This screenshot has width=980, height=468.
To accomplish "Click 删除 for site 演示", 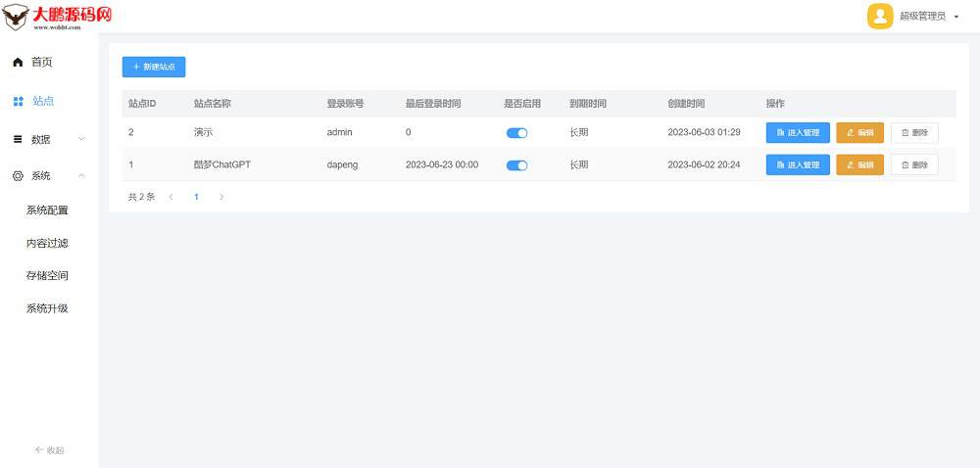I will (x=914, y=133).
